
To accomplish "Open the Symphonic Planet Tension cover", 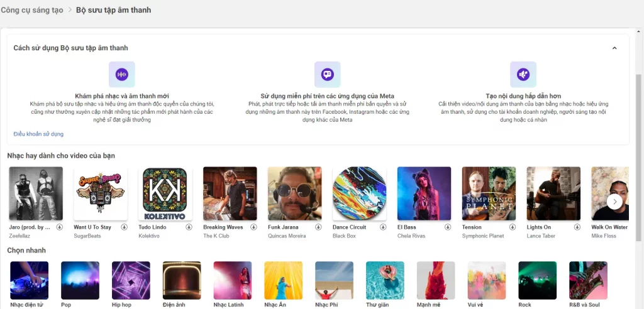I will click(x=489, y=193).
